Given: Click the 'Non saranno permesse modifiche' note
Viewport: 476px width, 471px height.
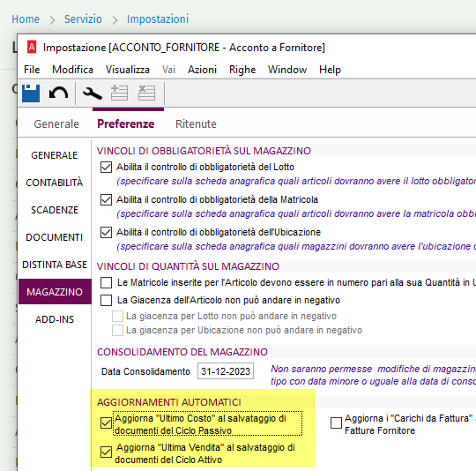Looking at the screenshot, I should [373, 375].
